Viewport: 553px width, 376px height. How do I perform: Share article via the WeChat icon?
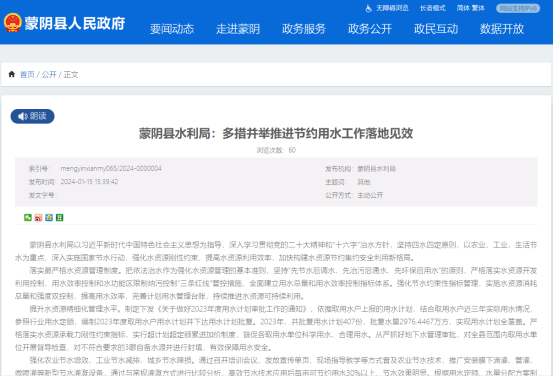coord(28,218)
